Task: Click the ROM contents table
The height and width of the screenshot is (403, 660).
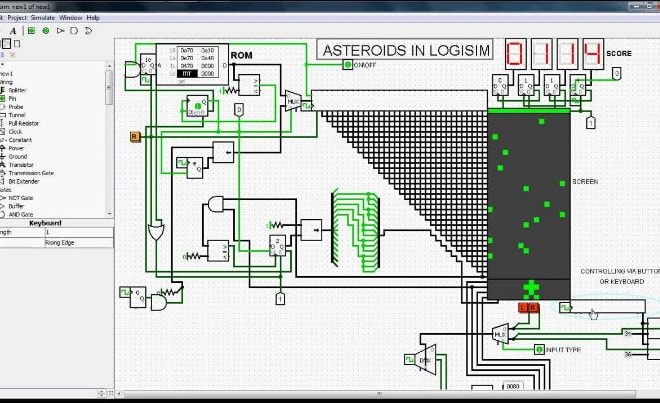Action: tap(198, 62)
